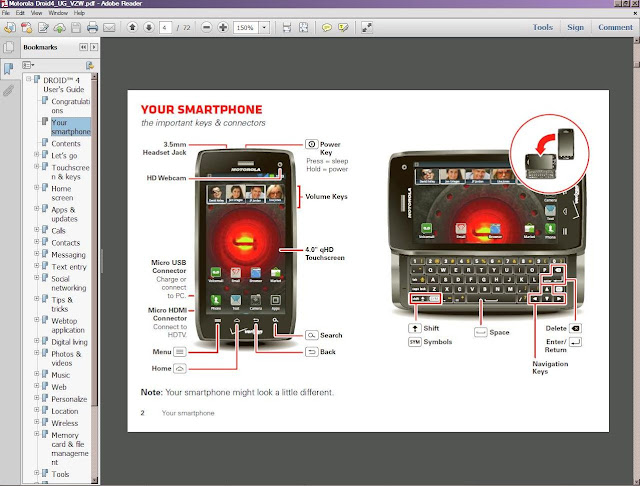The width and height of the screenshot is (640, 486).
Task: Click the Zoom in plus button
Action: coord(223,27)
